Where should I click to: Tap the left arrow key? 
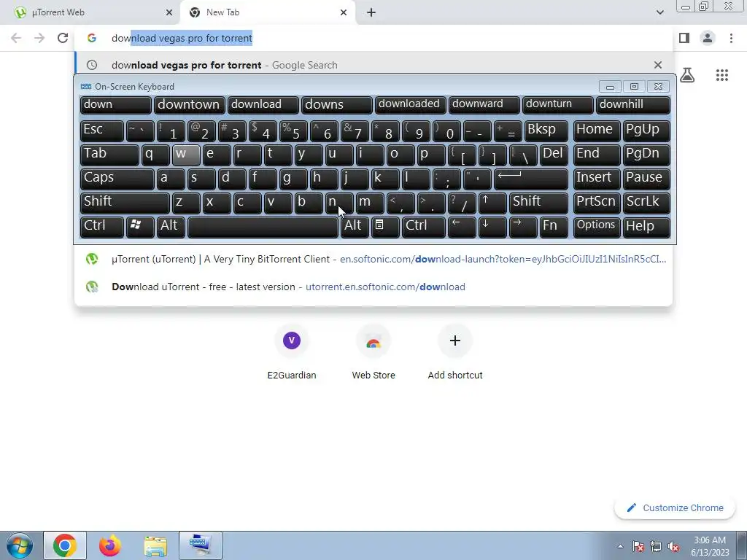pos(462,227)
